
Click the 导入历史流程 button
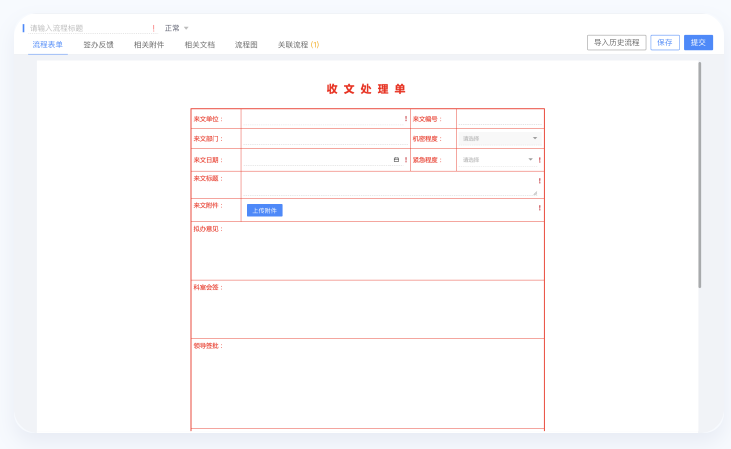pos(616,43)
